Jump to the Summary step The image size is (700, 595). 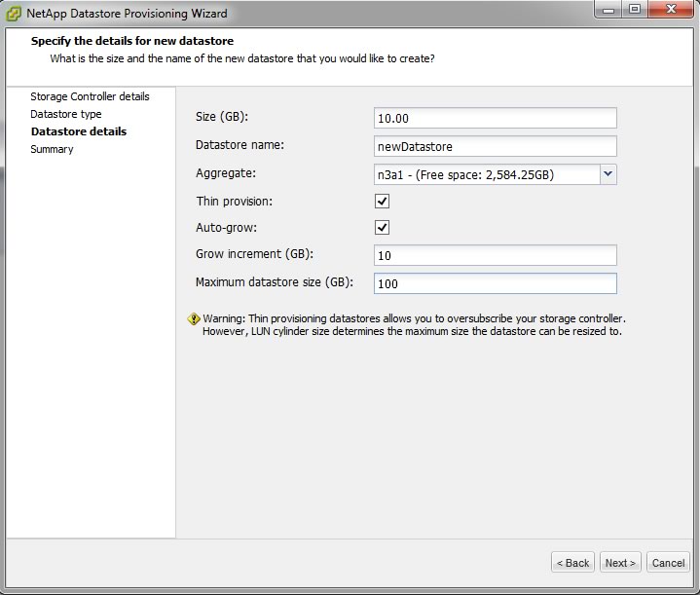pos(52,149)
